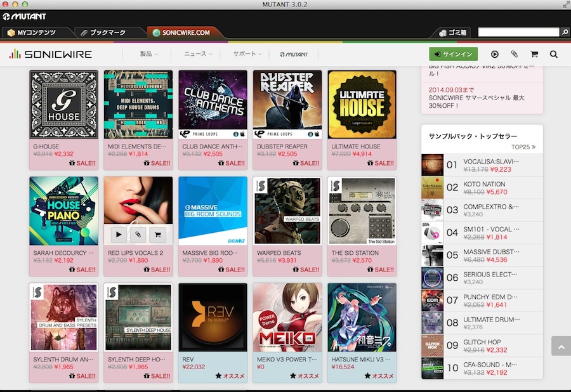Open the shopping cart in the site header
The image size is (571, 392).
[534, 54]
